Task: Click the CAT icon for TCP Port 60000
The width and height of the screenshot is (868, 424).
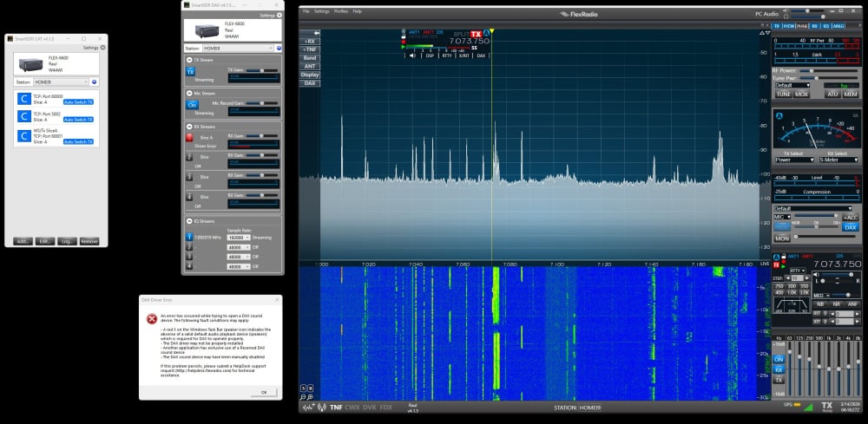Action: (x=23, y=98)
